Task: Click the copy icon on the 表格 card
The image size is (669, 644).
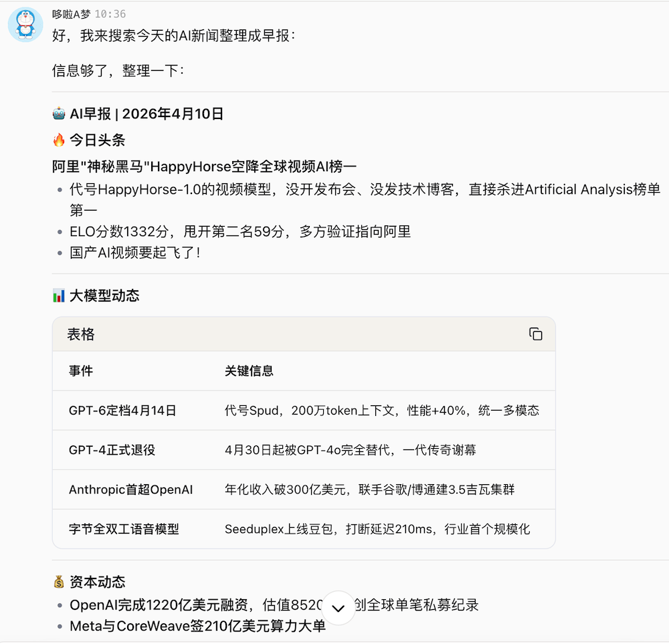Action: tap(536, 334)
